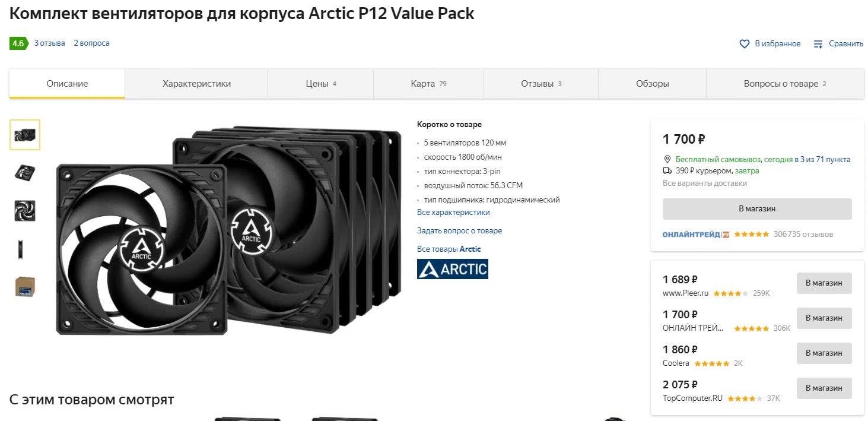Select the cardboard box thumbnail
This screenshot has height=421, width=868.
(x=25, y=287)
